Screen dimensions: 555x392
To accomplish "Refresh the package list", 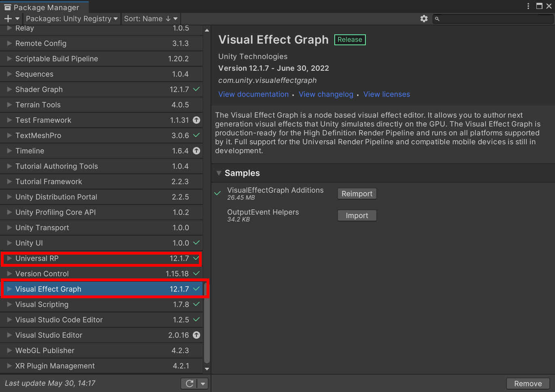I will click(189, 383).
